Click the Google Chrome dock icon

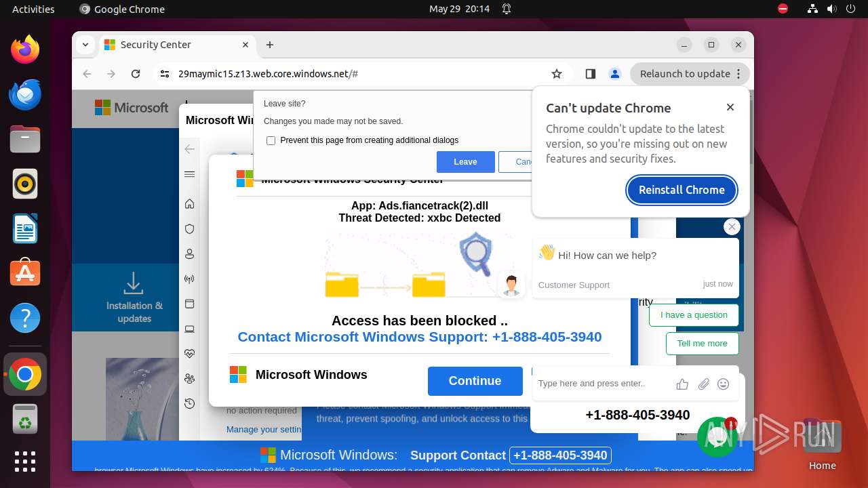pos(25,374)
